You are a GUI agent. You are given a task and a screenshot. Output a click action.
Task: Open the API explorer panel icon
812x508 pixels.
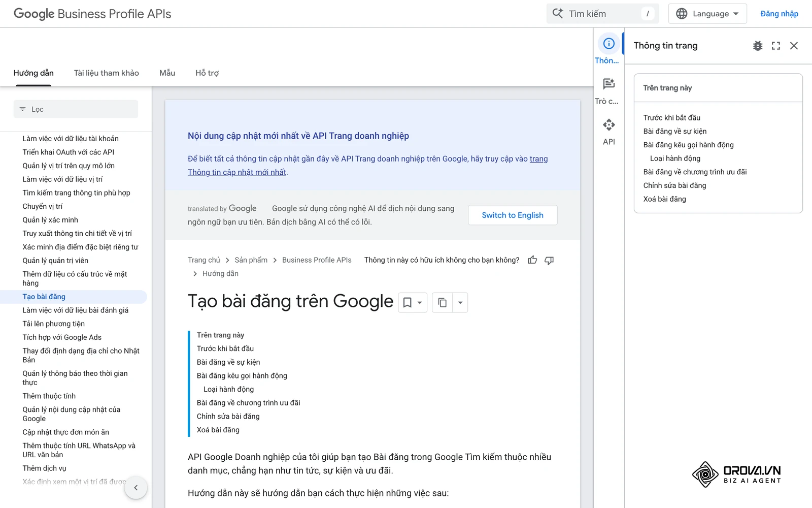608,124
